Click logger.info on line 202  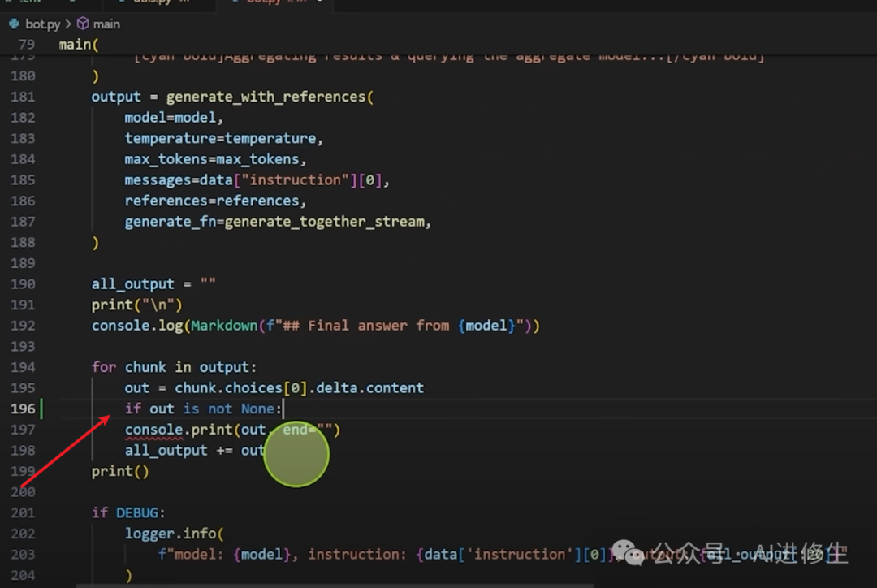(x=171, y=534)
